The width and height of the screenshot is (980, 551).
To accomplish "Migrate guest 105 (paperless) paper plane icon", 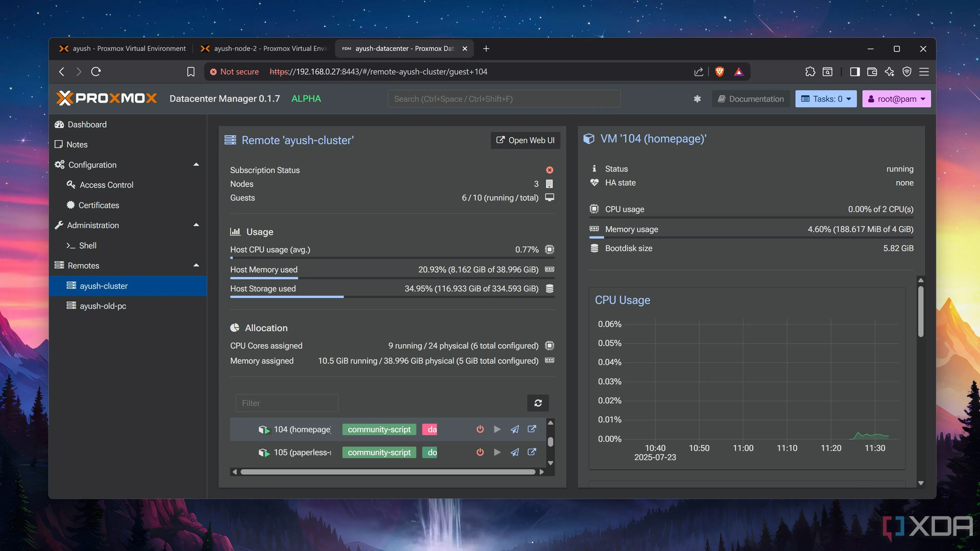I will pyautogui.click(x=515, y=452).
